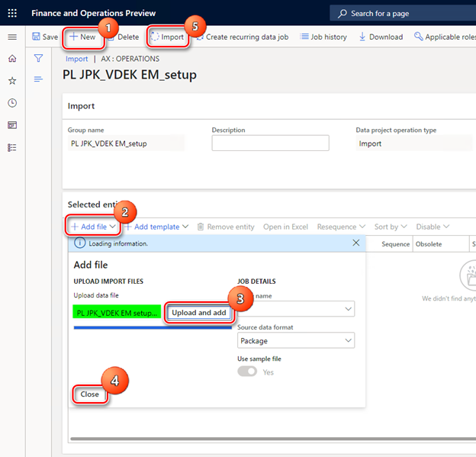Click the Group name field
The image size is (476, 457).
tap(126, 143)
